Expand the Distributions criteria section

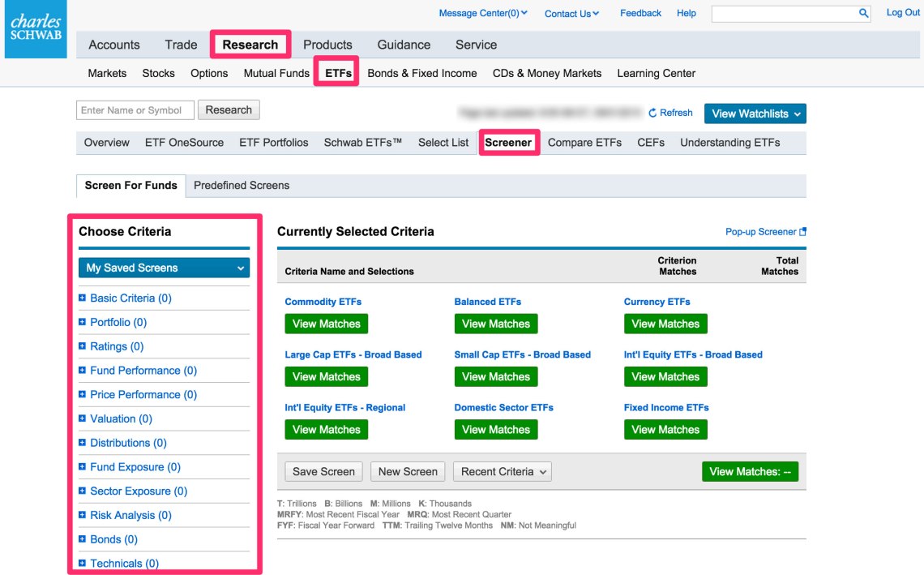(x=122, y=443)
